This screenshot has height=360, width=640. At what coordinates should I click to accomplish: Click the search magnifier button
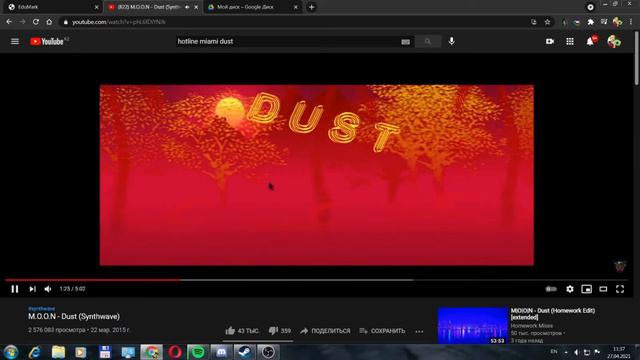tap(428, 41)
